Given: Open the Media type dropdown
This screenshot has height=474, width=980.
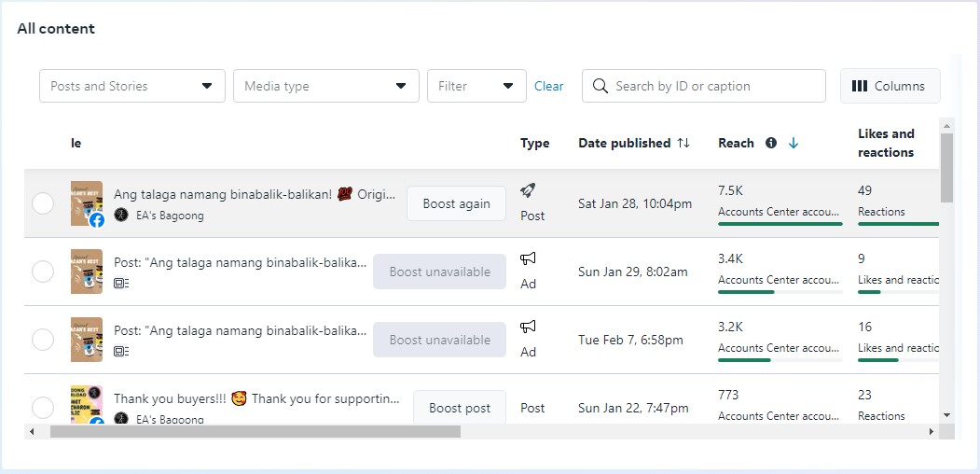Looking at the screenshot, I should click(x=325, y=86).
